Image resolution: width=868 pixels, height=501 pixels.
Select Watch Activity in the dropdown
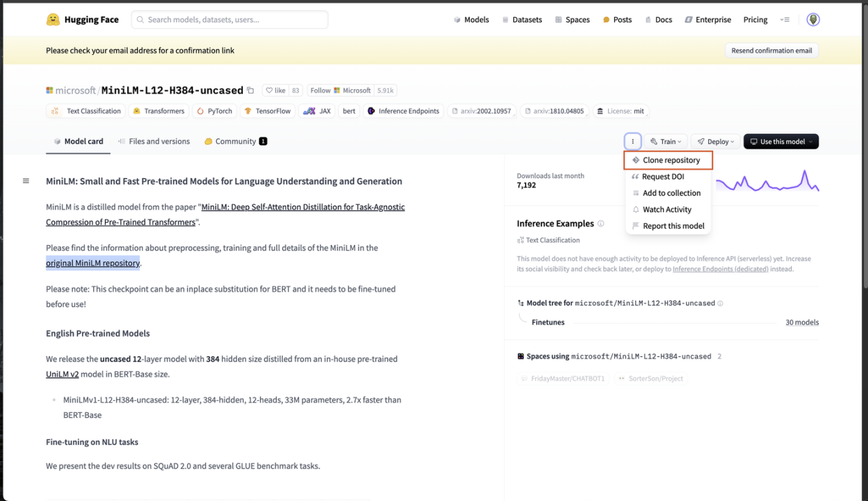(x=668, y=209)
